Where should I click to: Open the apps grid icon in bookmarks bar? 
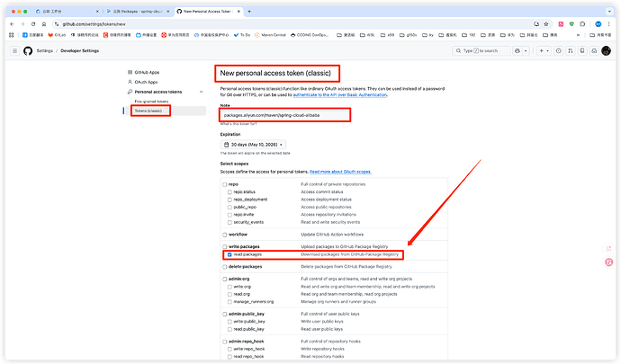pyautogui.click(x=12, y=35)
